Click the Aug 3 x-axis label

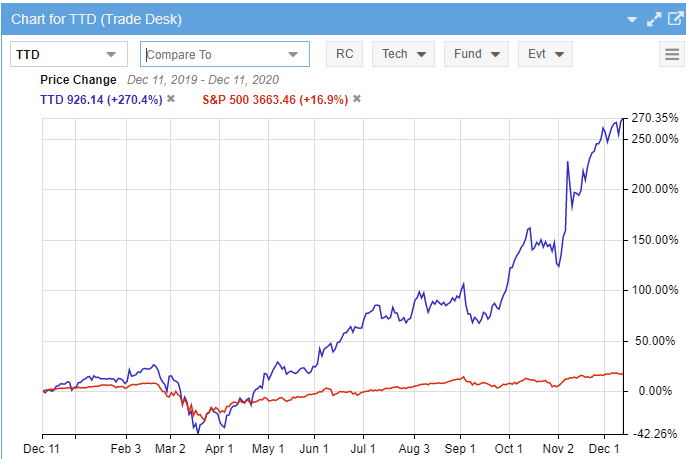coord(414,449)
